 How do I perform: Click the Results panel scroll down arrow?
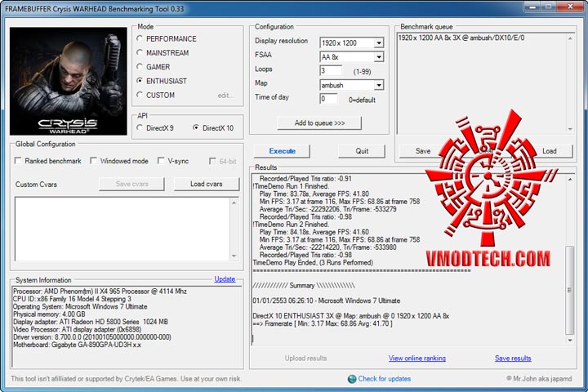[x=570, y=341]
